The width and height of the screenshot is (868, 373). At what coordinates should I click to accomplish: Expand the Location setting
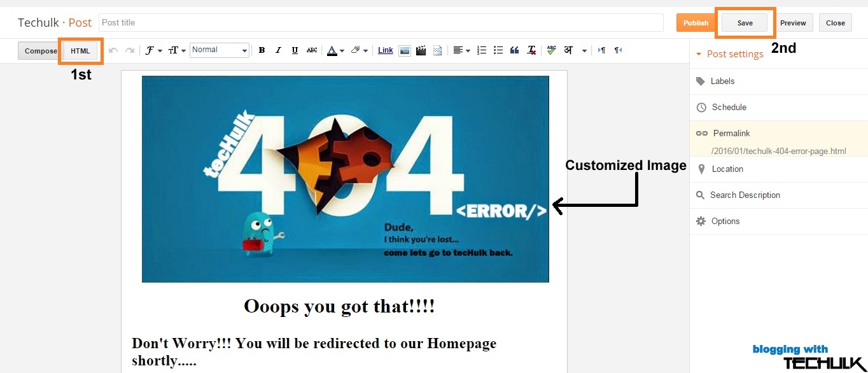click(779, 169)
